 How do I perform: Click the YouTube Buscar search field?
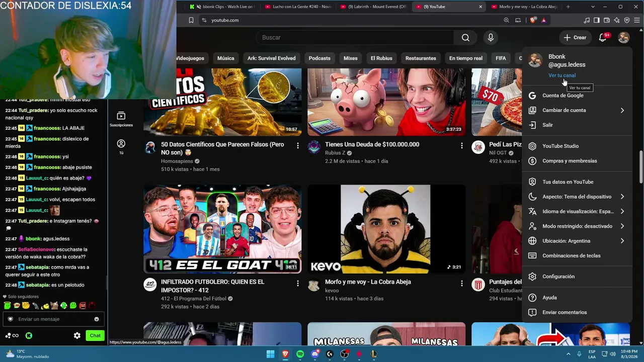pyautogui.click(x=355, y=38)
